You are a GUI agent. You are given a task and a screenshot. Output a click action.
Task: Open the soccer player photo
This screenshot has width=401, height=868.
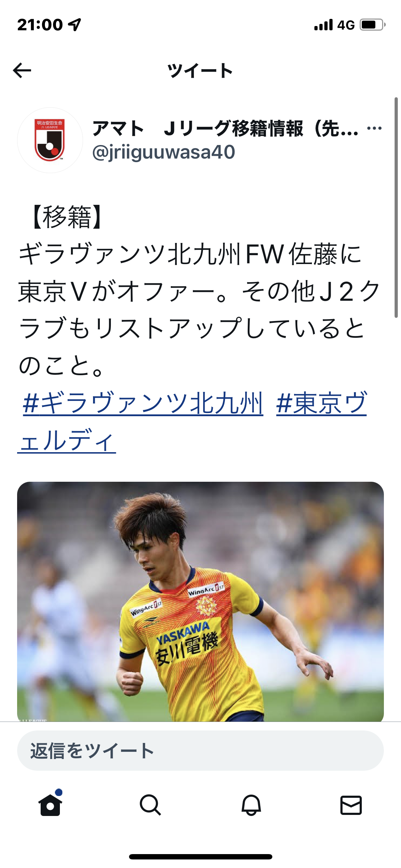[x=200, y=601]
